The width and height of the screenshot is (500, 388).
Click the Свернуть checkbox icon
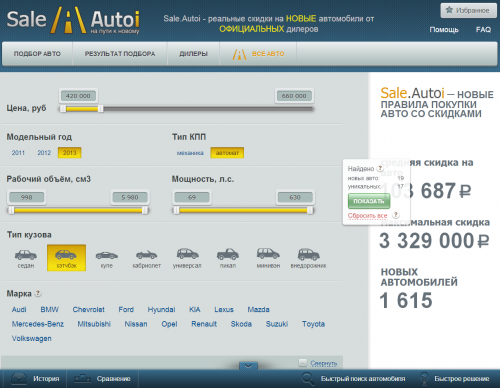pos(303,362)
